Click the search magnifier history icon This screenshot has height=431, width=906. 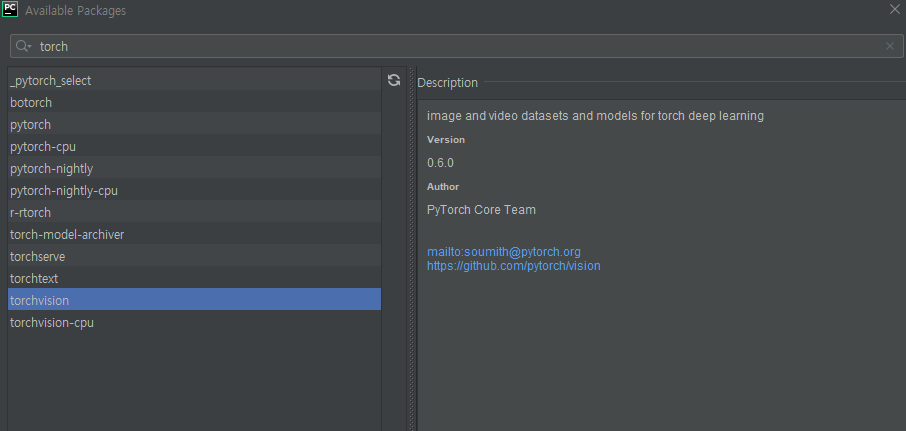click(x=24, y=46)
